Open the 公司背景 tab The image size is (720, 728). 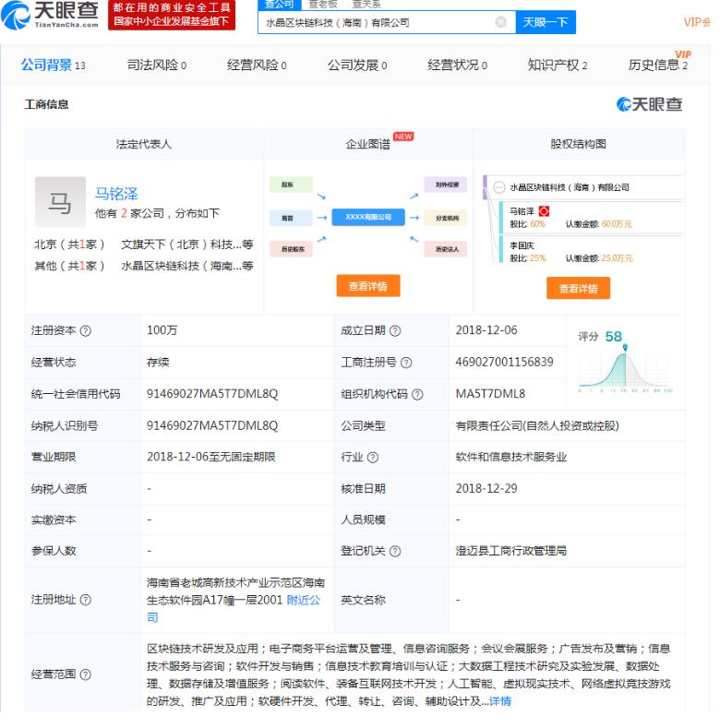click(x=53, y=65)
